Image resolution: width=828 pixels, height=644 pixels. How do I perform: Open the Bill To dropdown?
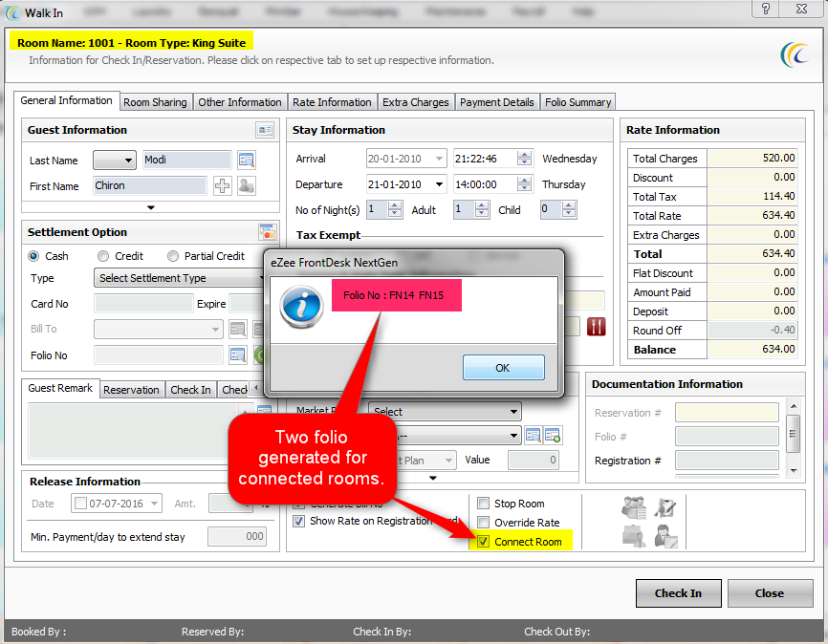(215, 330)
